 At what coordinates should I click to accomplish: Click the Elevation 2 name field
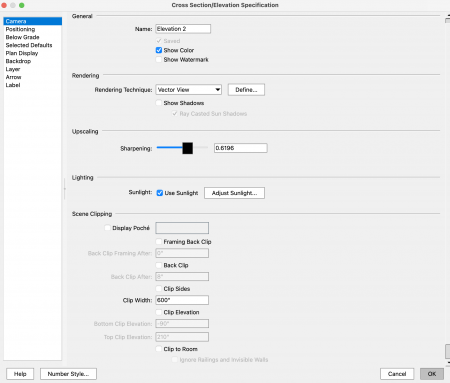point(183,29)
